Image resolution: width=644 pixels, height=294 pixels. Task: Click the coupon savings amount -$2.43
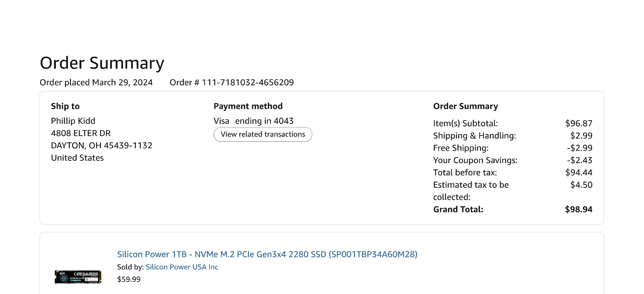(x=579, y=160)
